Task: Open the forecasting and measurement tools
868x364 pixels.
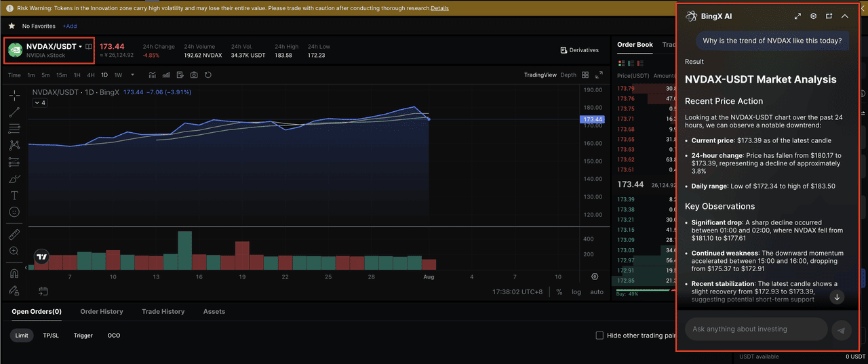Action: pos(14,162)
